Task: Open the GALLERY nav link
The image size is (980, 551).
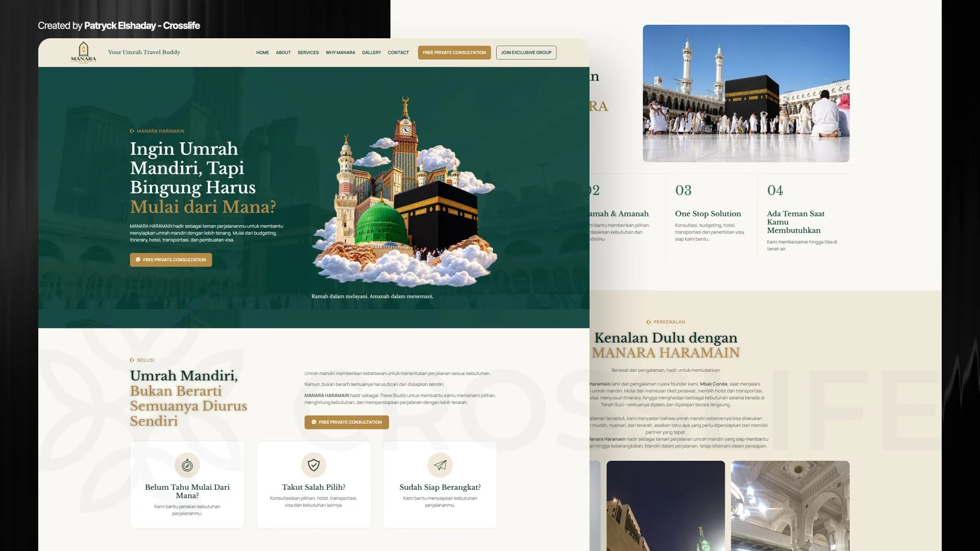Action: point(372,53)
